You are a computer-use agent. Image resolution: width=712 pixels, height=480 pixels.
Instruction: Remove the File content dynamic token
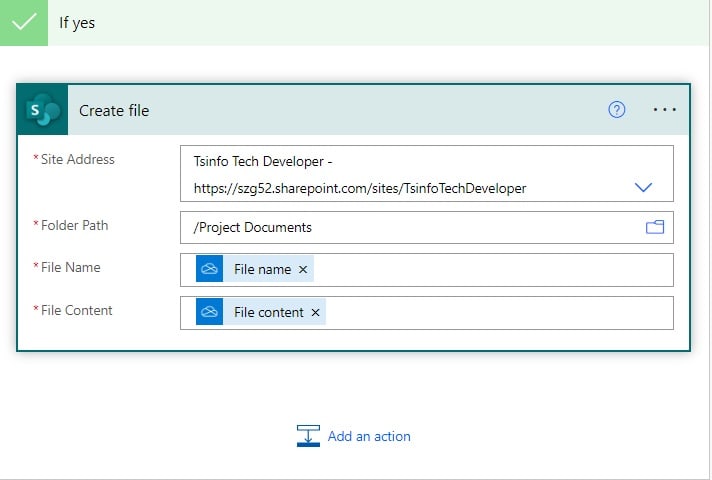pyautogui.click(x=315, y=312)
